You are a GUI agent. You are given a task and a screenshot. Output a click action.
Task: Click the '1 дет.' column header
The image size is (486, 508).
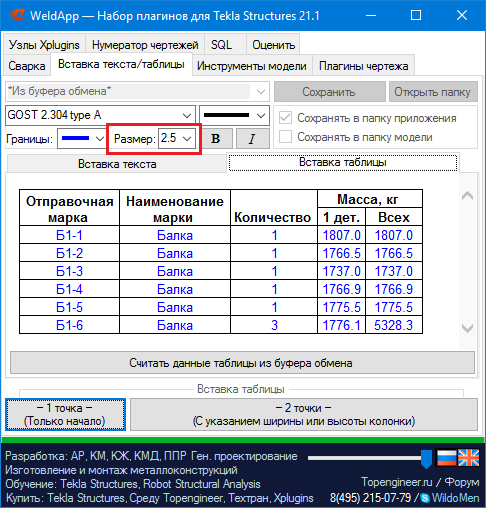(341, 217)
